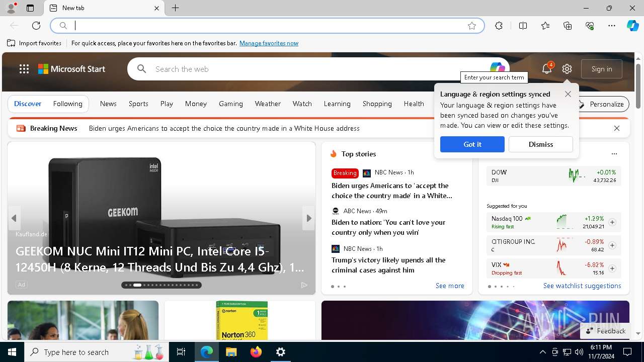The image size is (644, 362).
Task: Switch to the Following tab
Action: pos(67,104)
